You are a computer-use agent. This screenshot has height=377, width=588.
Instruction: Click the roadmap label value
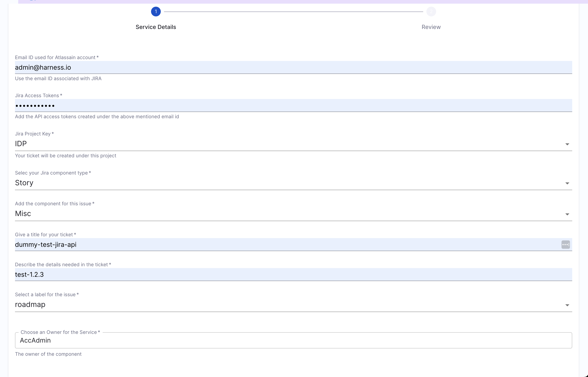30,305
